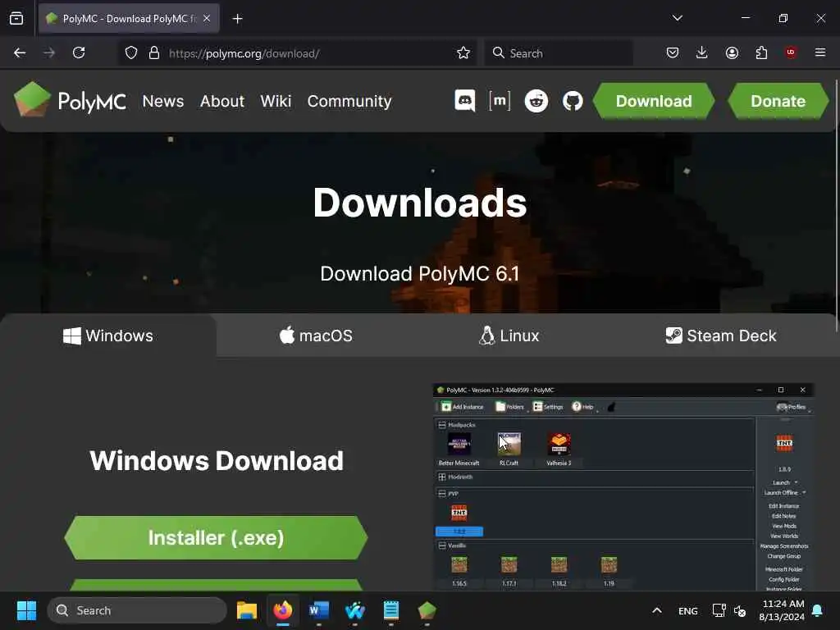Click the PolyMC logo in header
The height and width of the screenshot is (630, 840).
click(71, 99)
